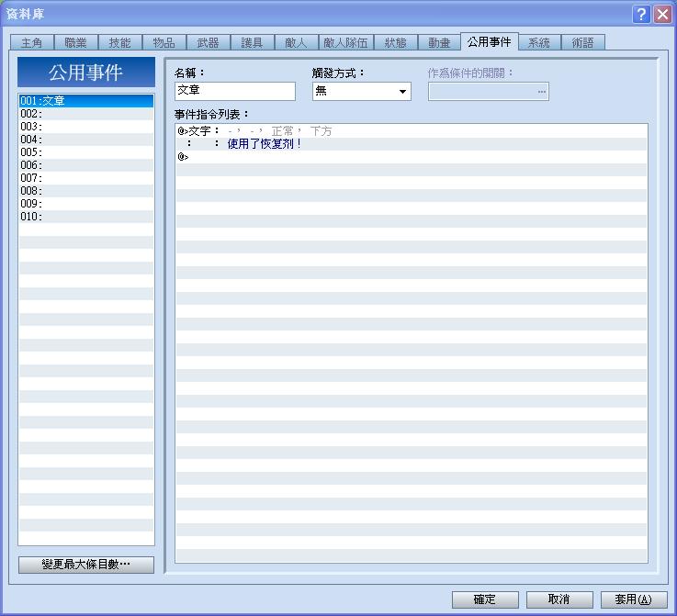Pick event row 007:
Viewport: 677px width, 616px height.
pyautogui.click(x=86, y=178)
